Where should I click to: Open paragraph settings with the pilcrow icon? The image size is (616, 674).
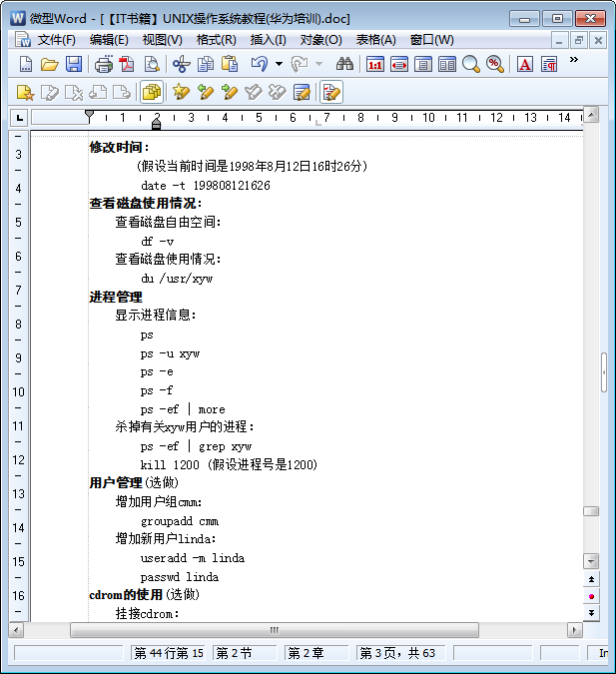pyautogui.click(x=549, y=65)
